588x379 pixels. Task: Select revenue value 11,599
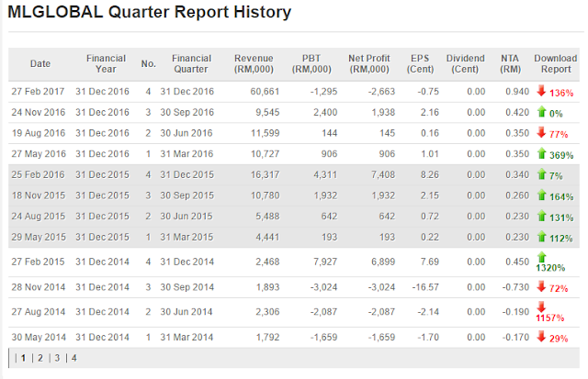(266, 133)
